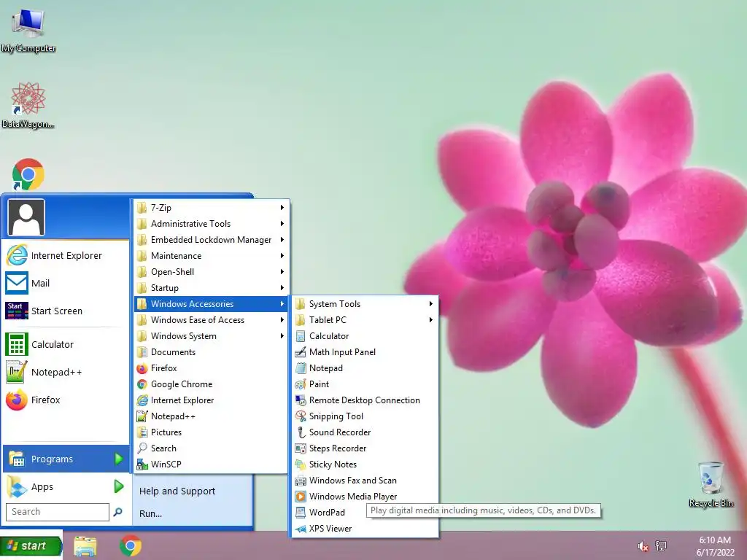Open Internet Explorer in Programs submenu
The image size is (747, 560).
pos(211,400)
